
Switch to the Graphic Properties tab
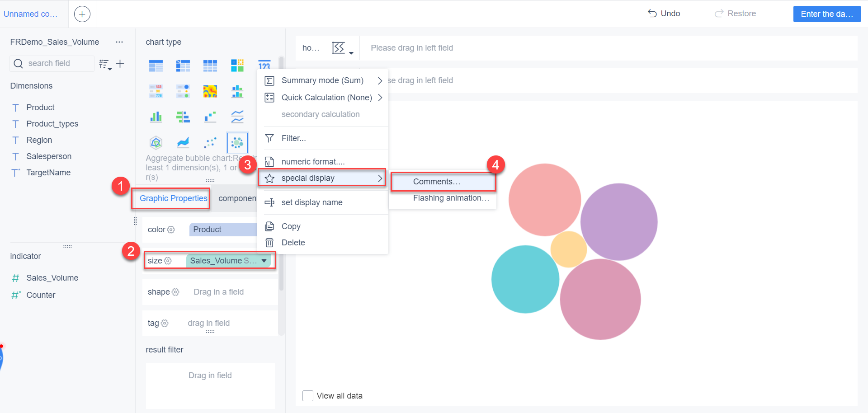[x=173, y=198]
